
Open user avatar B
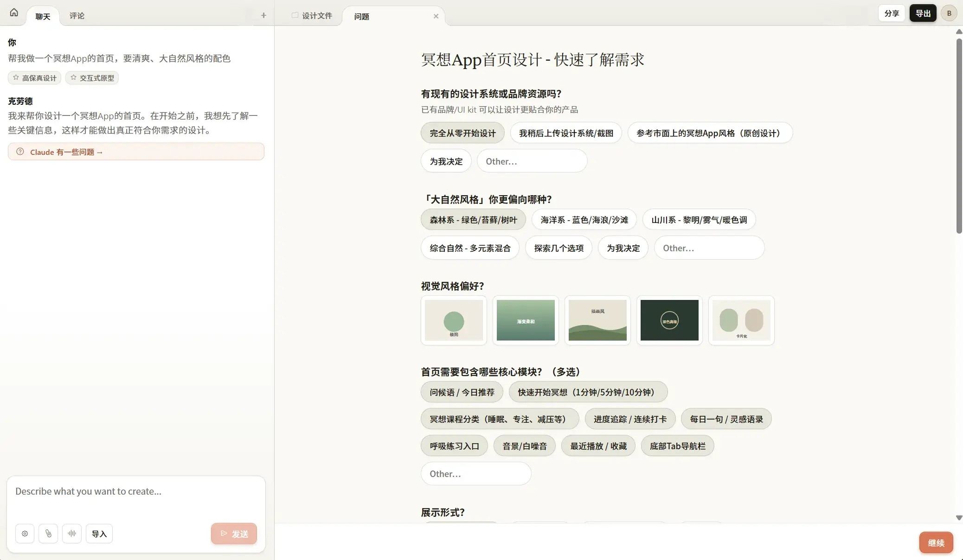pos(949,13)
